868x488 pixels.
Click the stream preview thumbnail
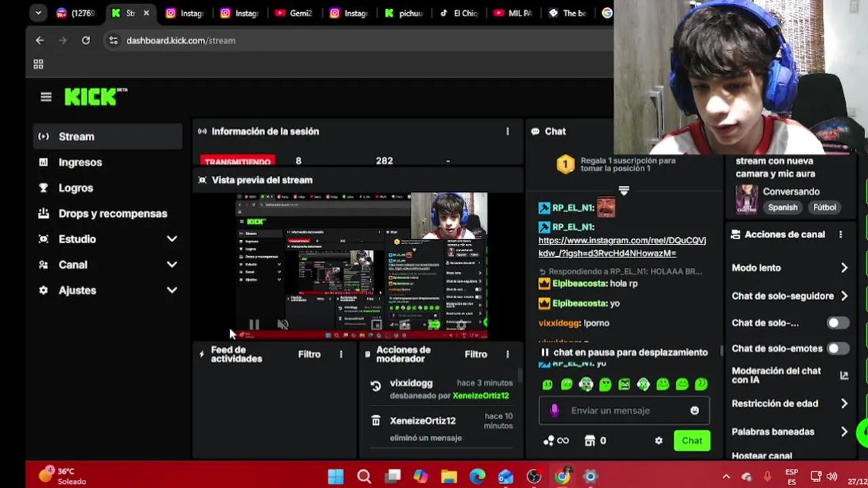click(x=361, y=266)
